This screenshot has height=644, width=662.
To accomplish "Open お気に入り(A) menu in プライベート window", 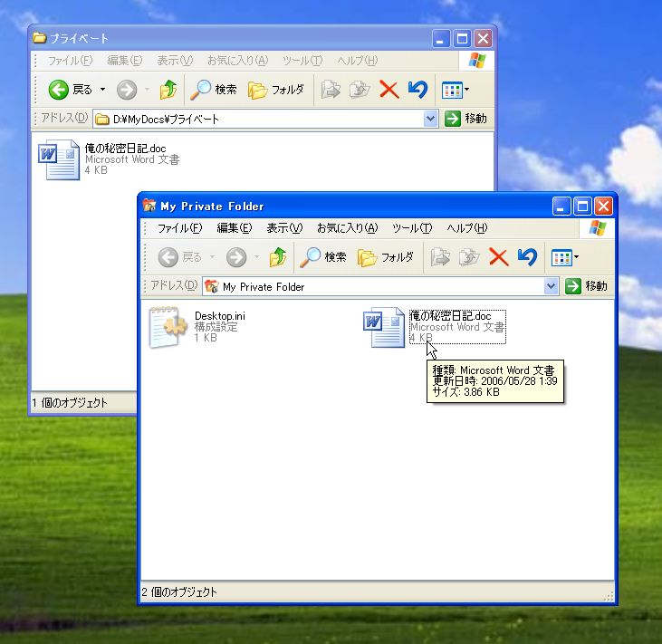I will 237,61.
